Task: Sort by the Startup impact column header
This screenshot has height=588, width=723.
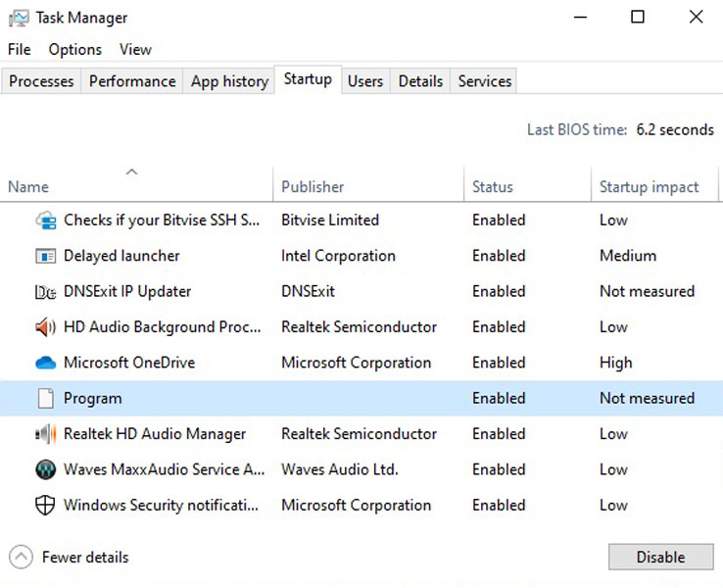Action: (654, 183)
